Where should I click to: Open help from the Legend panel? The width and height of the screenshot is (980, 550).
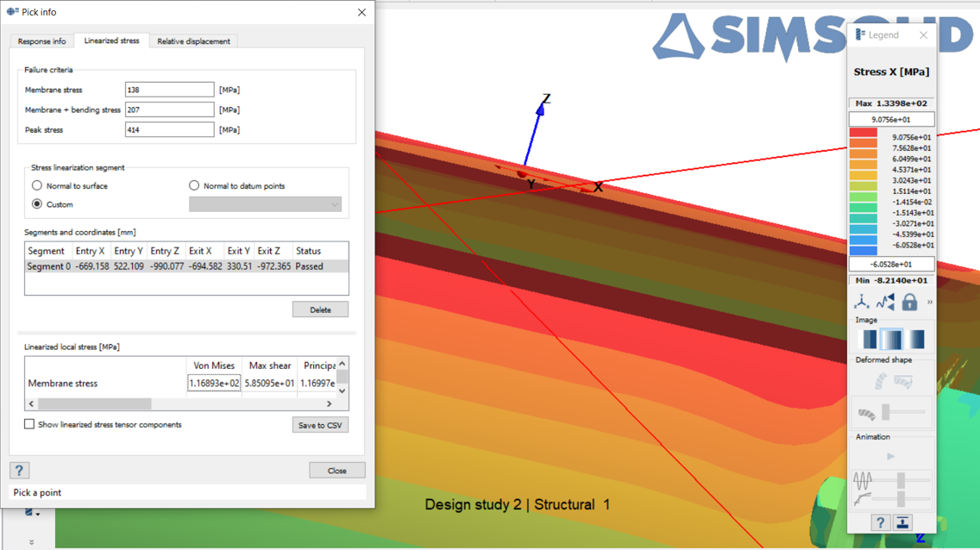pos(879,522)
